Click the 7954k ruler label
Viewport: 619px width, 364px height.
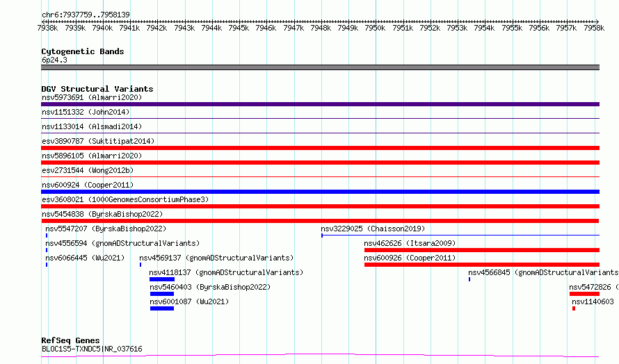(x=484, y=28)
